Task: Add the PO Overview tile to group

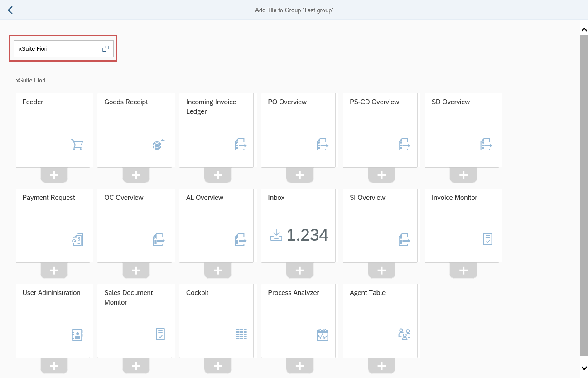Action: (x=299, y=175)
